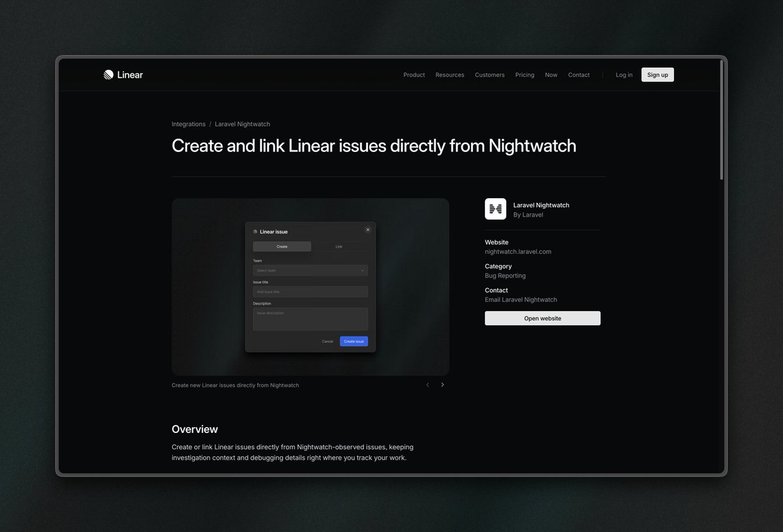Click the previous carousel arrow

click(x=427, y=384)
